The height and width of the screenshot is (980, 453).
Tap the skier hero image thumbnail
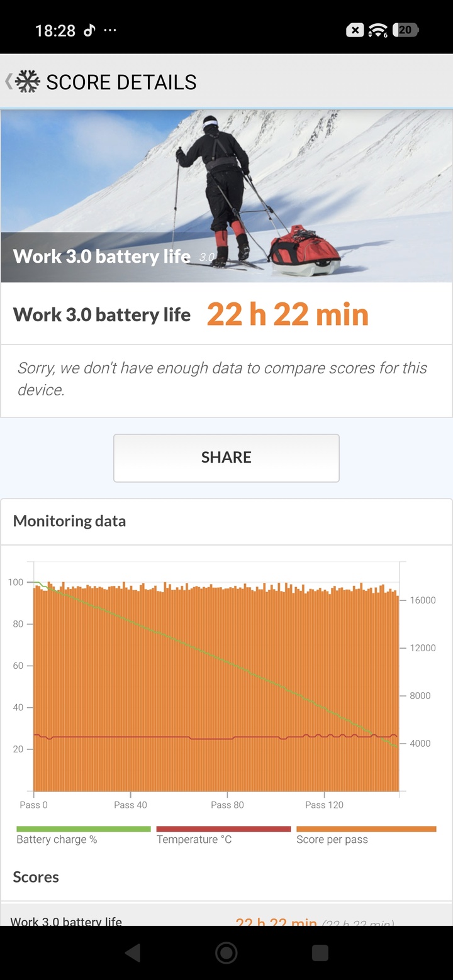tap(226, 196)
